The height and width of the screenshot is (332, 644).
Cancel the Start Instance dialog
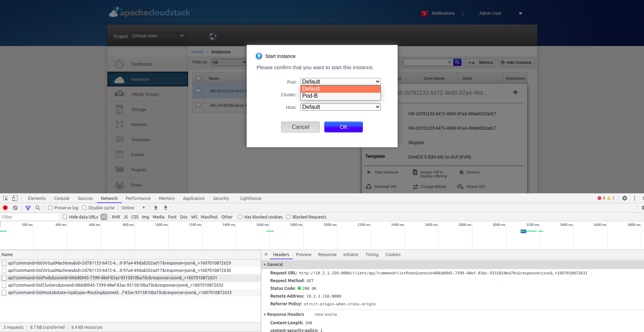pos(300,127)
